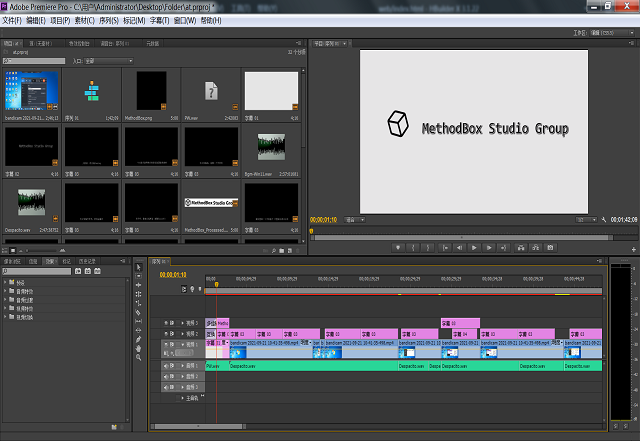Image resolution: width=640 pixels, height=441 pixels.
Task: Switch the project panel to list view
Action: 5,251
